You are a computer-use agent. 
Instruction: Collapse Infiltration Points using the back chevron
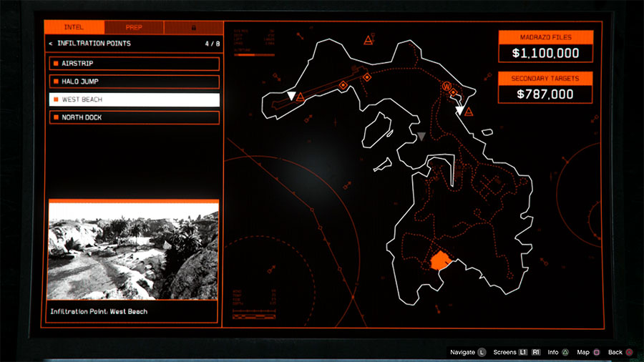pyautogui.click(x=50, y=44)
